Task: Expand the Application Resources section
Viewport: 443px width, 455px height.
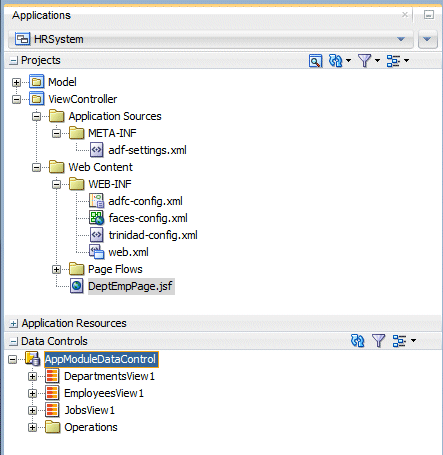Action: [14, 324]
